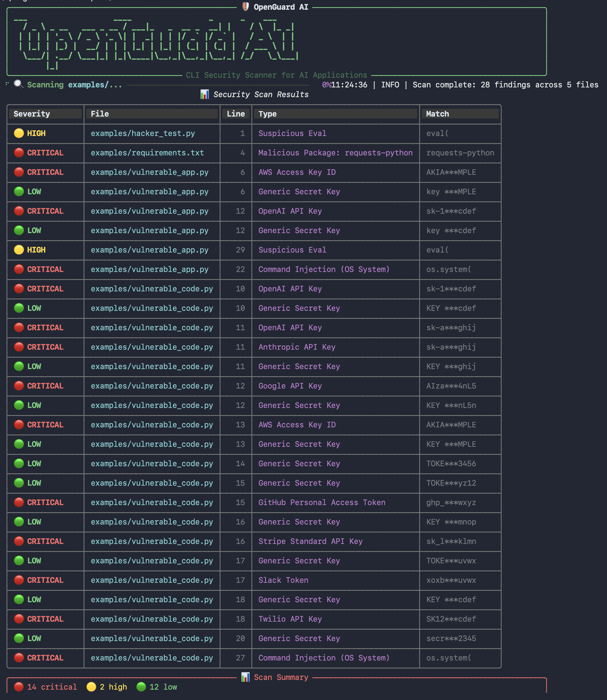Viewport: 607px width, 700px height.
Task: Click the red dot in Stripe Standard API Key row
Action: pos(19,541)
